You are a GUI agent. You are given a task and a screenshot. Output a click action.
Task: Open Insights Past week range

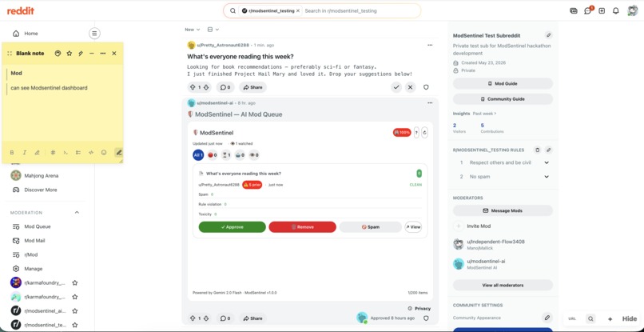pyautogui.click(x=485, y=113)
